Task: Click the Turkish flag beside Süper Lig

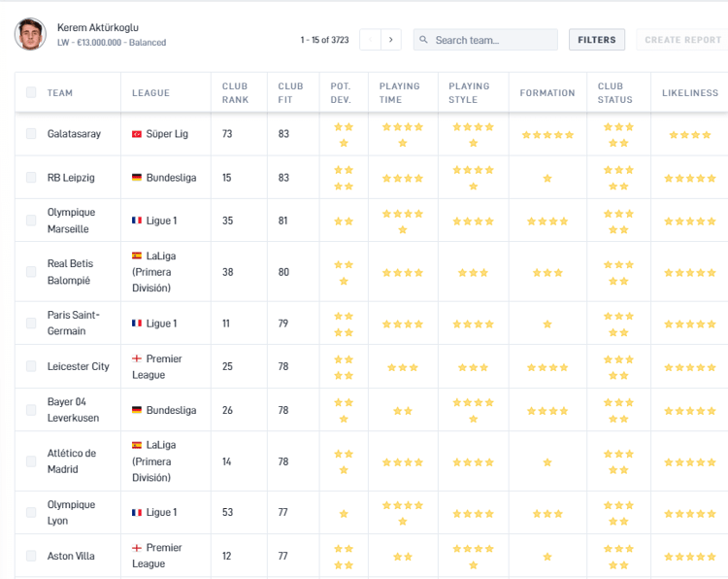Action: (x=137, y=134)
